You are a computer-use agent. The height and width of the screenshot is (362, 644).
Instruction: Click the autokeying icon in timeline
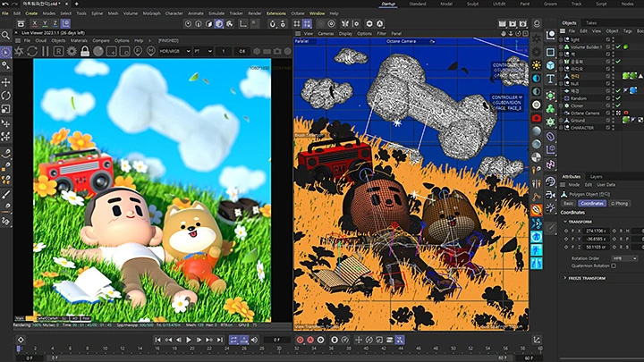tap(310, 340)
